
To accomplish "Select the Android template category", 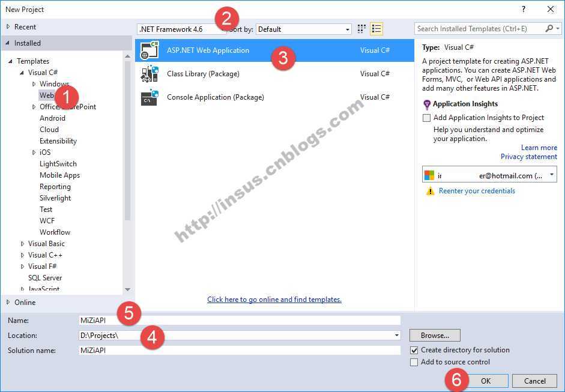I will click(53, 118).
